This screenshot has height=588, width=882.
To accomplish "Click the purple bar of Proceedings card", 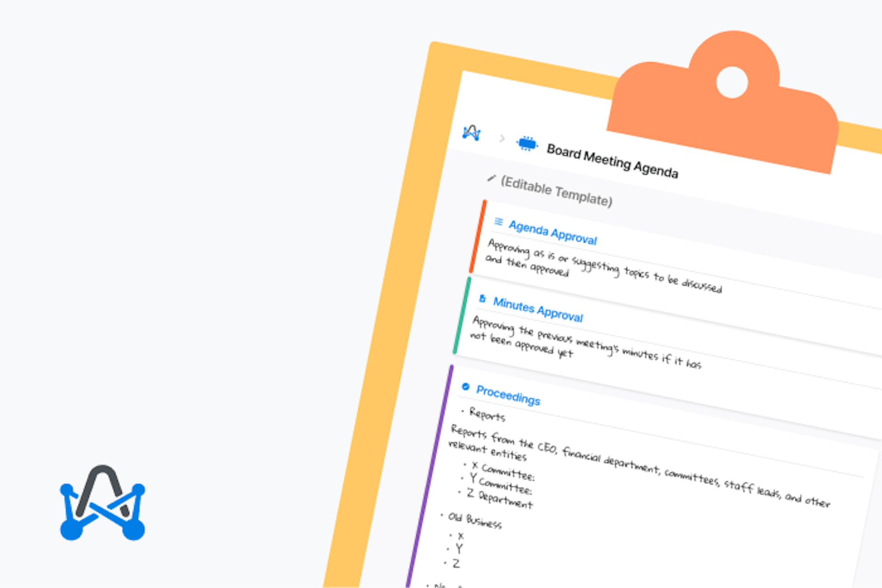I will click(429, 476).
